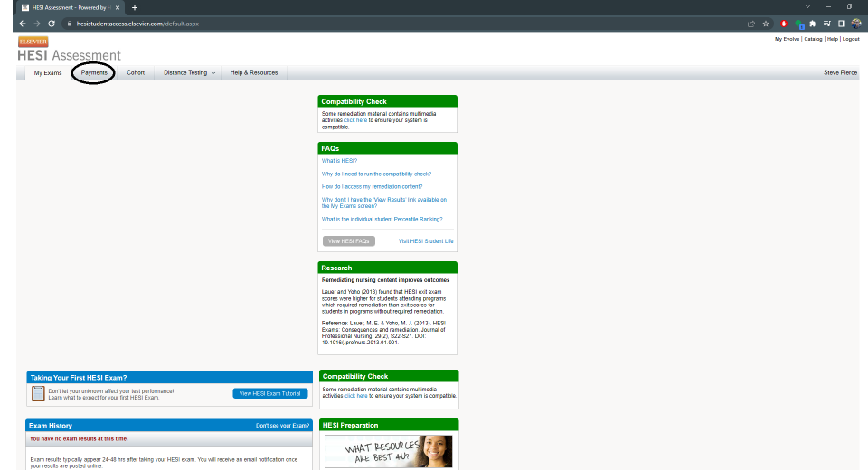Reload the HESI page
Viewport: 868px width, 470px height.
point(52,23)
